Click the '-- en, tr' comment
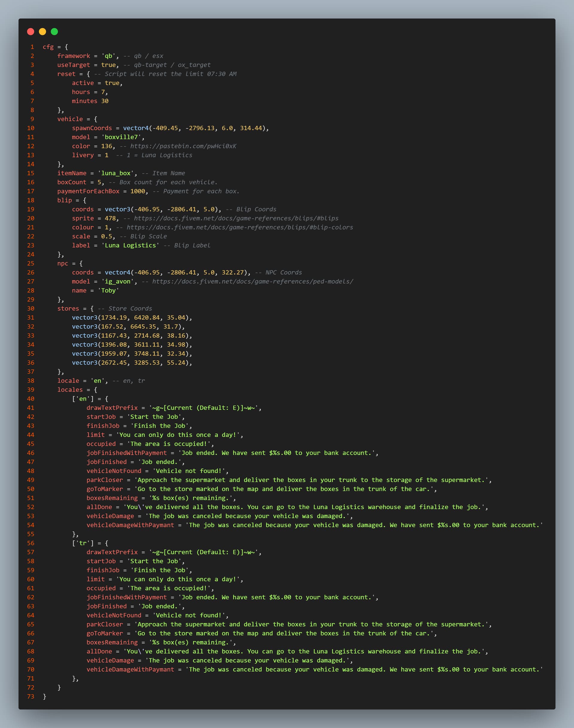 129,381
